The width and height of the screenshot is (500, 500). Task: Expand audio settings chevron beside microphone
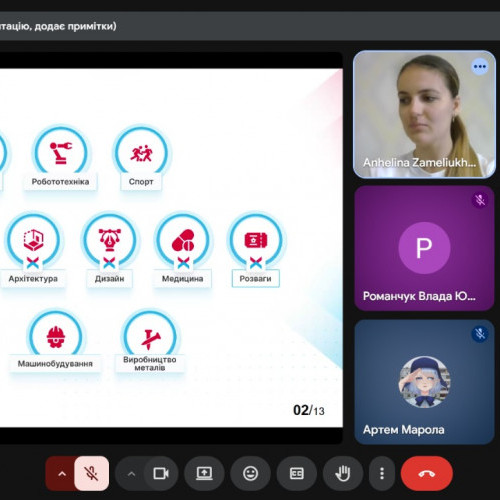pyautogui.click(x=62, y=474)
